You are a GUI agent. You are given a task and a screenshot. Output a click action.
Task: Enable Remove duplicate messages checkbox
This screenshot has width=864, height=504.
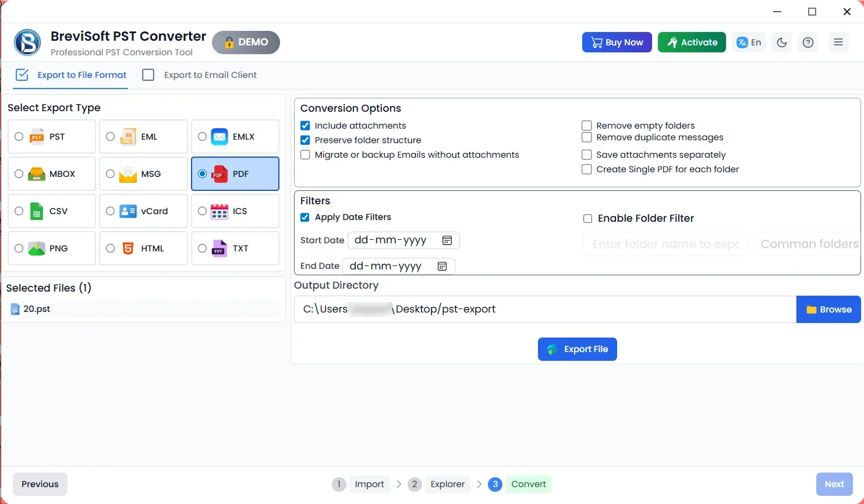pos(587,137)
